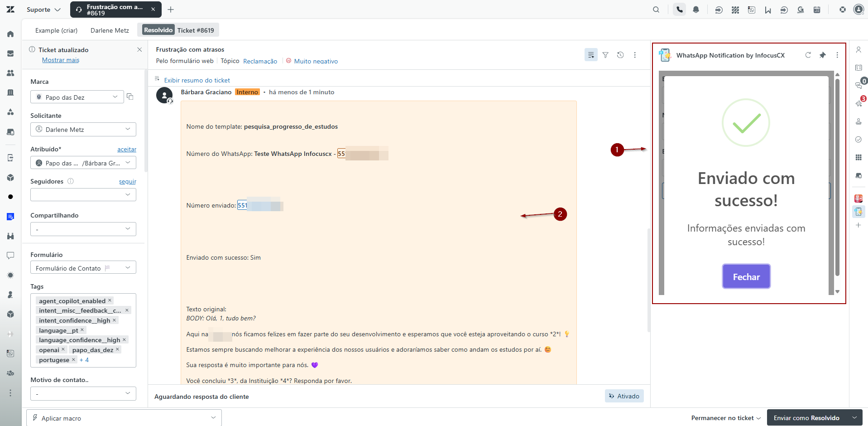Open the Compartilhando dropdown
868x426 pixels.
coord(83,229)
